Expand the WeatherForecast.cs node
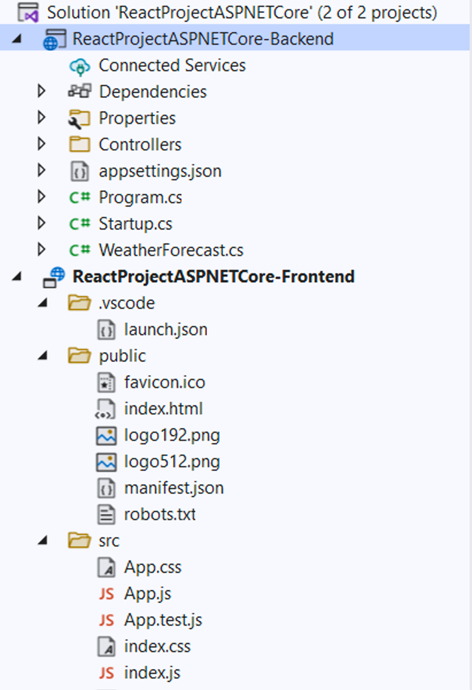The height and width of the screenshot is (690, 472). (x=42, y=250)
